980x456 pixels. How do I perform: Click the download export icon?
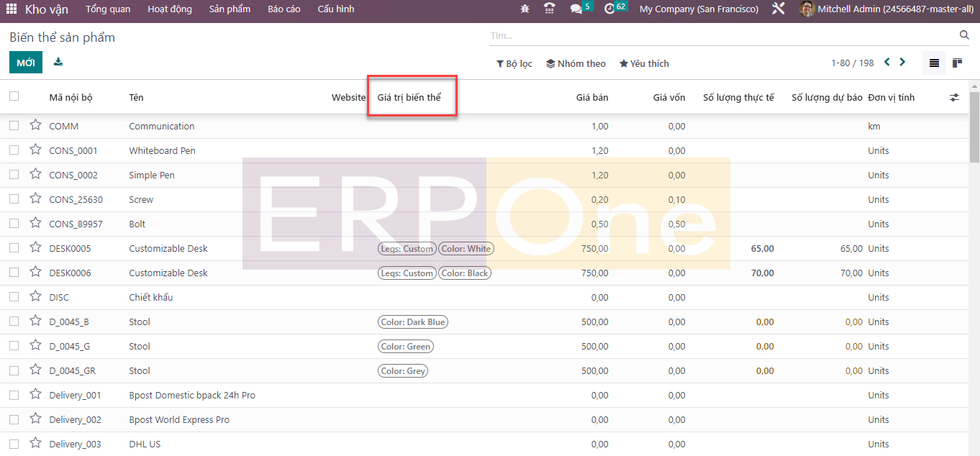(58, 62)
